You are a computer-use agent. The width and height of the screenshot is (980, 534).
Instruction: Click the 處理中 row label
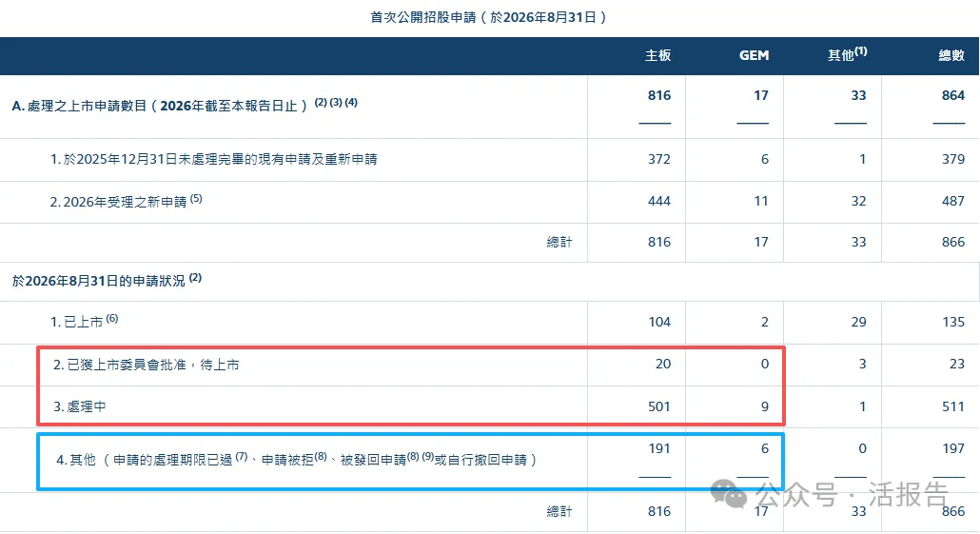click(79, 406)
